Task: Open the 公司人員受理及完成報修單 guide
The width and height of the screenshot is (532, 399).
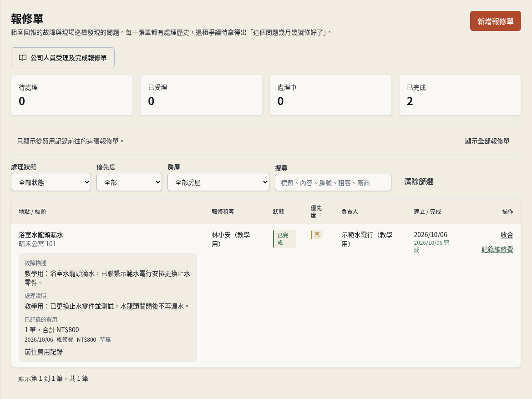Action: (63, 57)
